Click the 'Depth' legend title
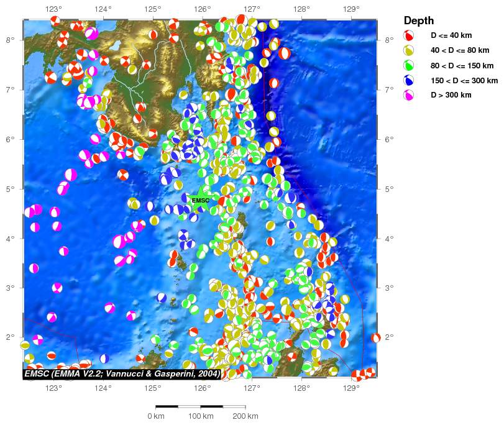 point(418,21)
